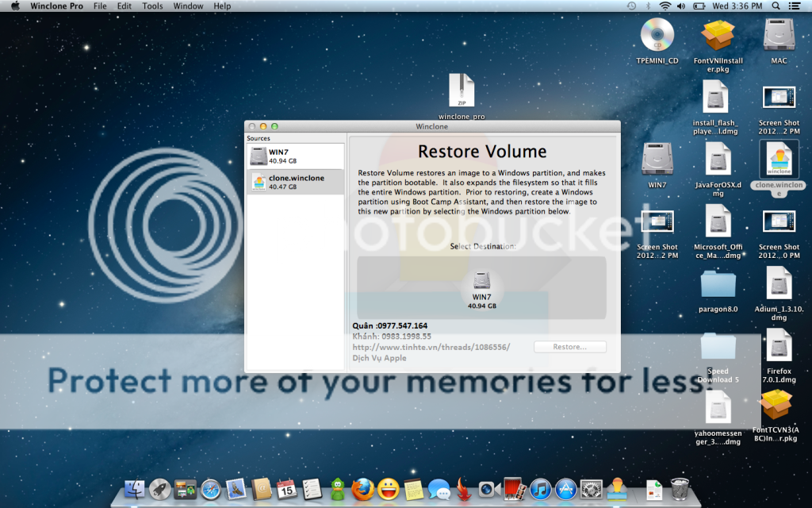Open the Winclone Pro application menu
Image resolution: width=812 pixels, height=508 pixels.
[56, 6]
